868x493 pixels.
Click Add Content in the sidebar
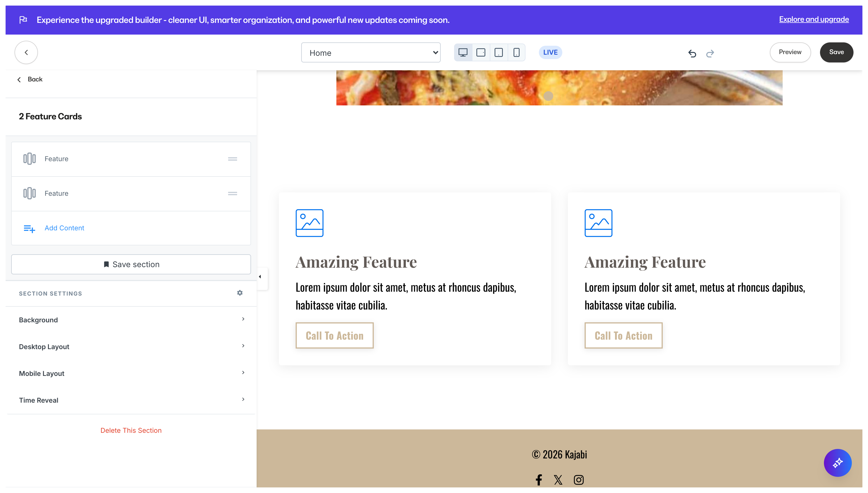point(64,228)
